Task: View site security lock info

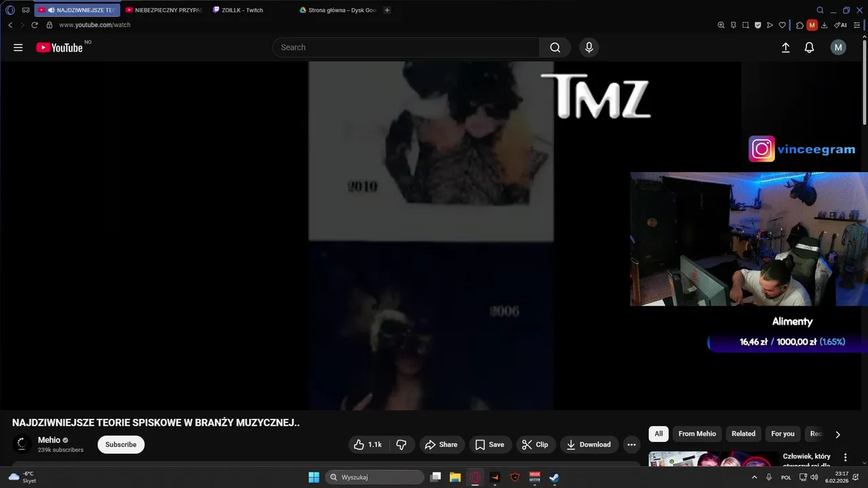Action: (x=49, y=25)
